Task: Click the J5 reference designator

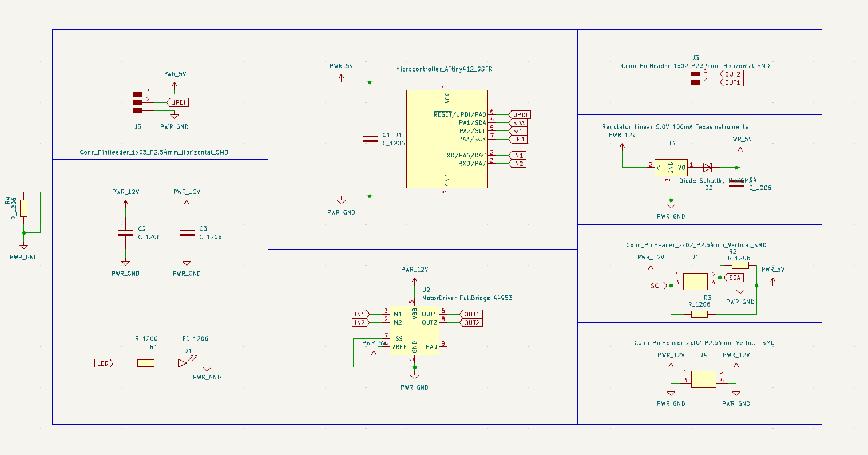Action: (x=137, y=127)
